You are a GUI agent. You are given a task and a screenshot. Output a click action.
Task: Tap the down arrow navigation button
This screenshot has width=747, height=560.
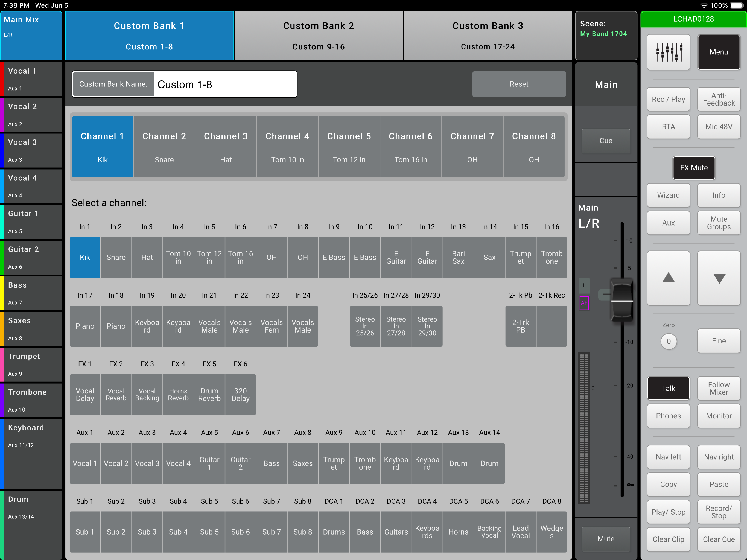pos(719,278)
